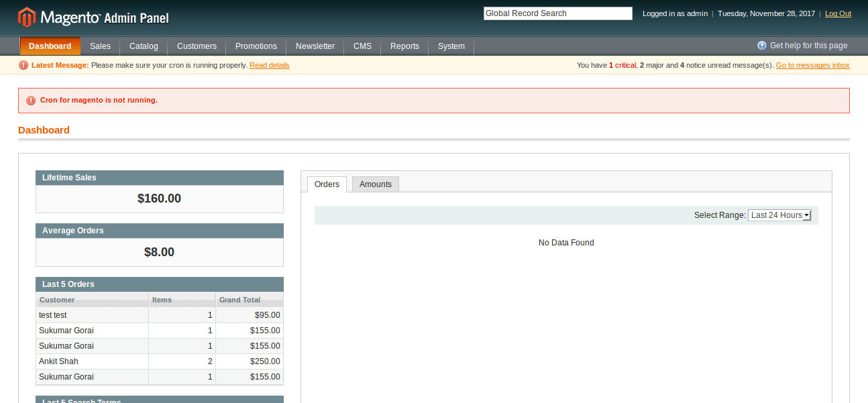Focus the Global Record Search field
Viewport: 868px width, 403px height.
557,13
